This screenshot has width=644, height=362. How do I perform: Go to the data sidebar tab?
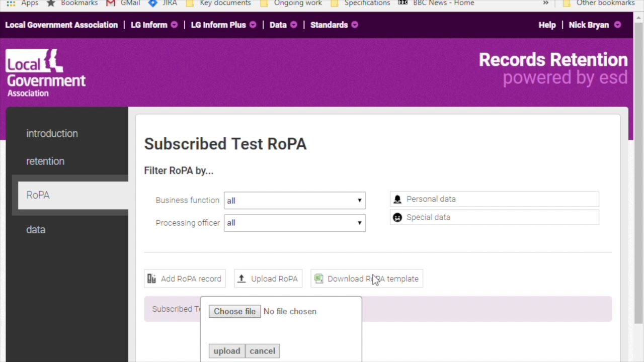pos(36,229)
